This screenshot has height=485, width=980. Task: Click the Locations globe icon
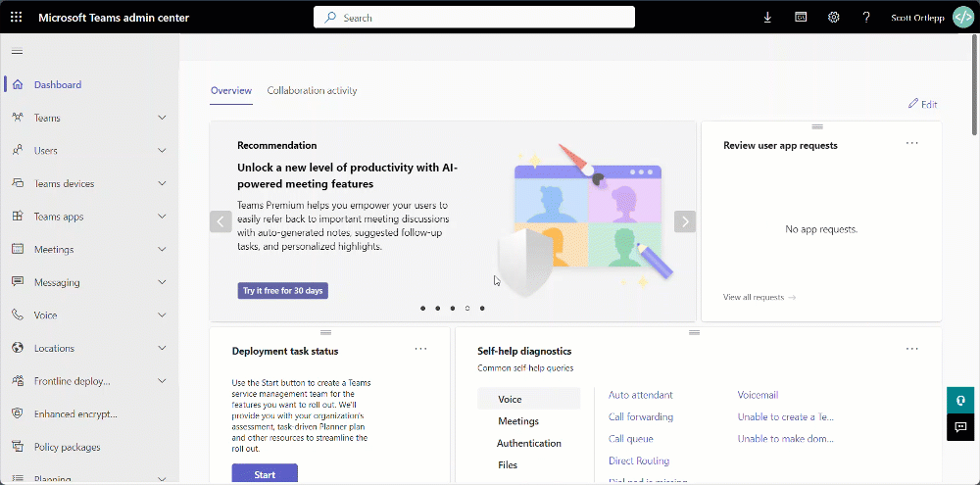tap(18, 348)
